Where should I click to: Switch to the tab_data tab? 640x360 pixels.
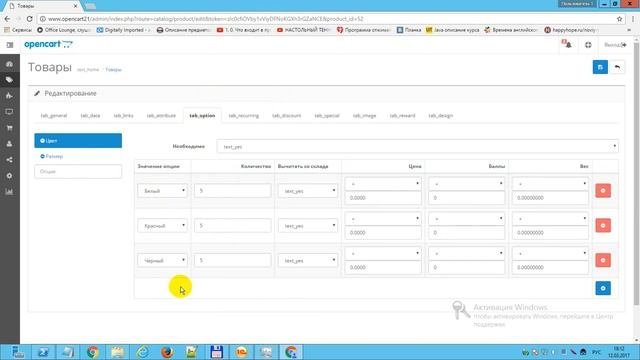click(90, 116)
